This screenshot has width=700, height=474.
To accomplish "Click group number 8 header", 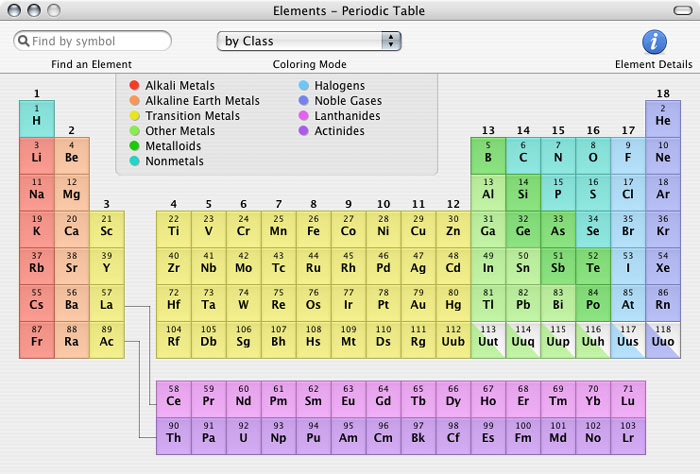I will [313, 204].
